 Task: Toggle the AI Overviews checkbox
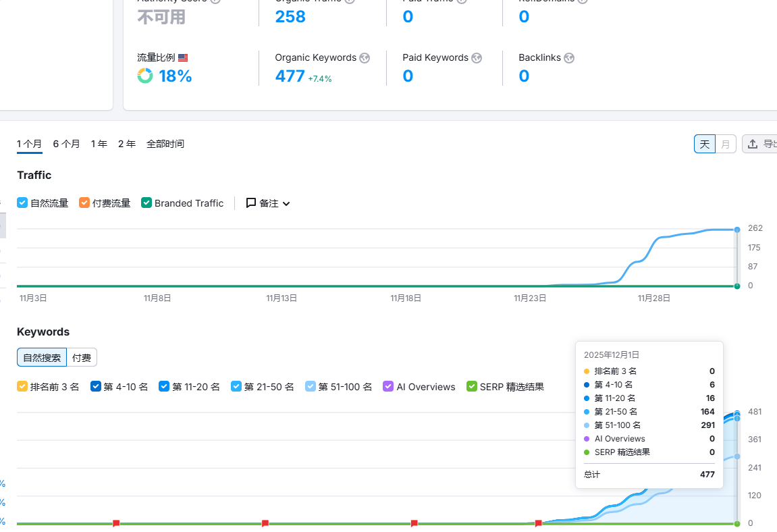click(388, 386)
